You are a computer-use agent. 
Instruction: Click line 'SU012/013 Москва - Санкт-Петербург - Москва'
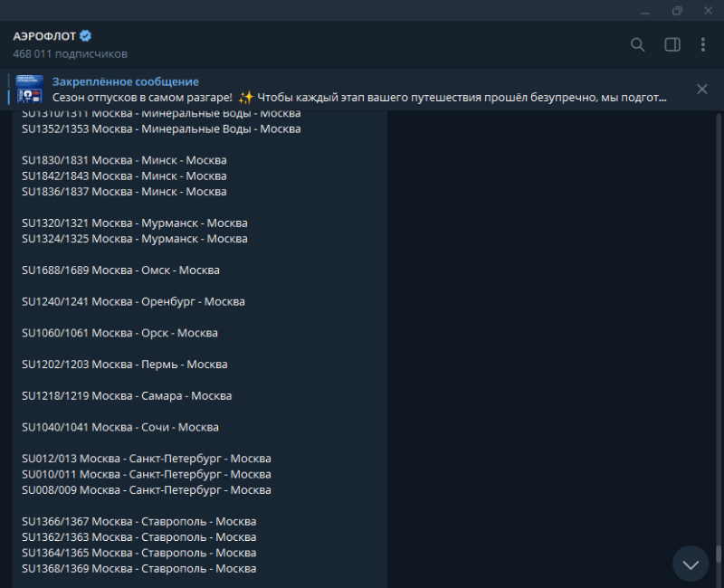[147, 459]
